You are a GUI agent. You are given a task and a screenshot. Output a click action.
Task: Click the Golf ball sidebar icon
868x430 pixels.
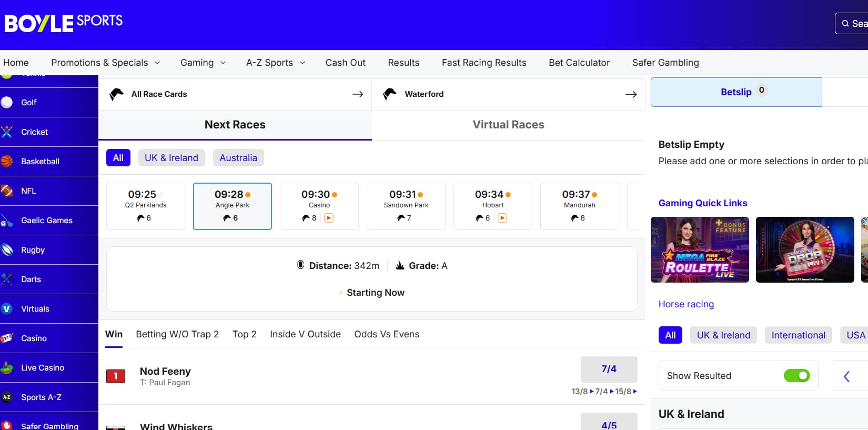point(7,102)
